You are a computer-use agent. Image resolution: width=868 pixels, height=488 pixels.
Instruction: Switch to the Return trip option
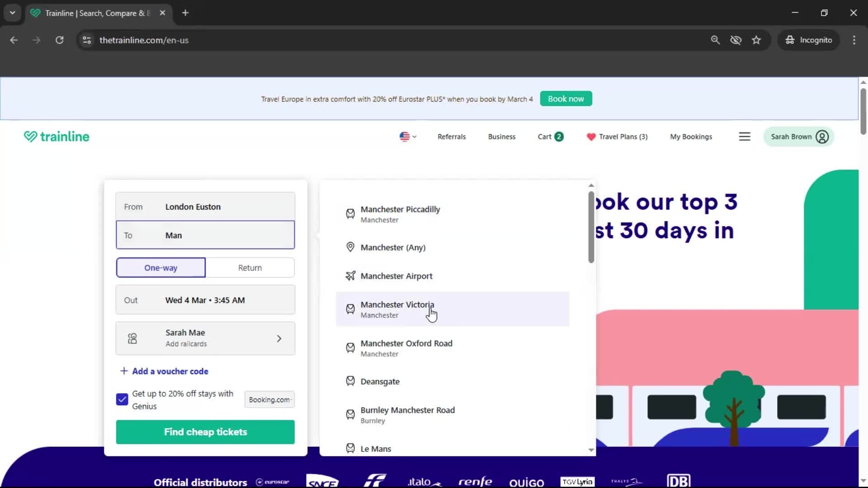pyautogui.click(x=250, y=267)
